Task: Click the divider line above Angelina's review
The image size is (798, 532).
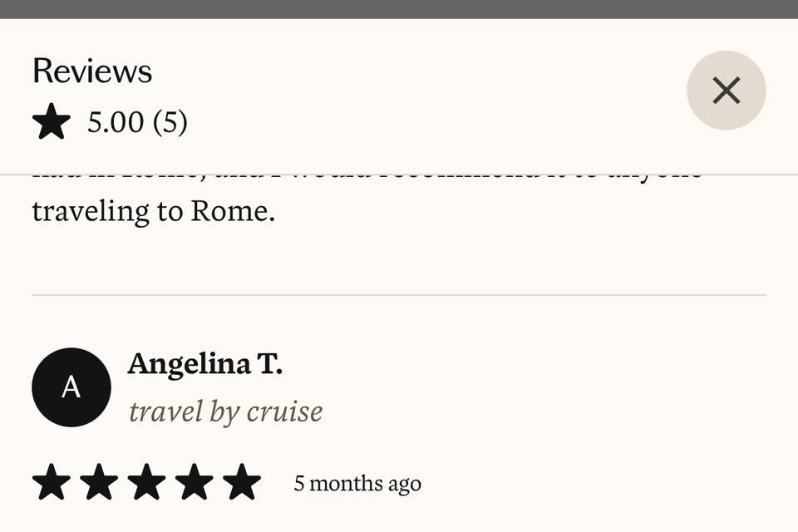Action: tap(399, 295)
